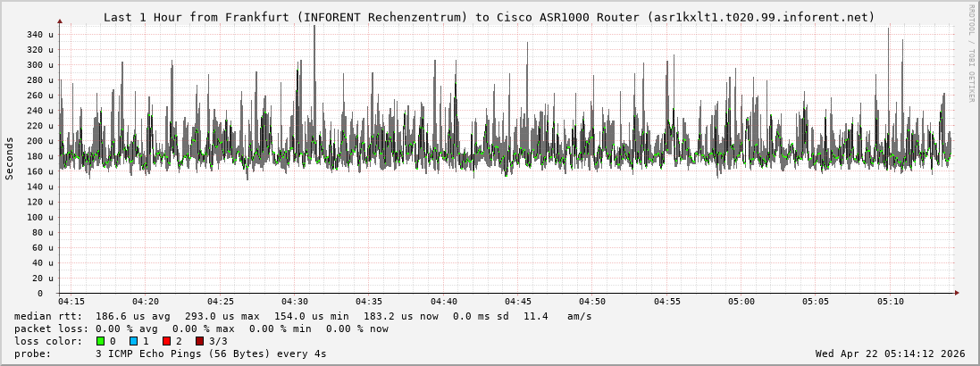The width and height of the screenshot is (980, 366).
Task: Click the 04:30 time axis label
Action: 295,302
